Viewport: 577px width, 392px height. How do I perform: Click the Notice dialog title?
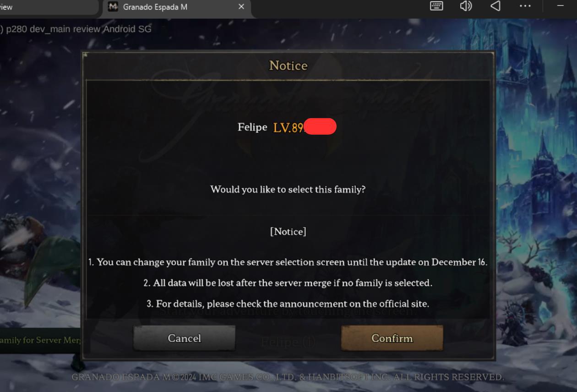pyautogui.click(x=288, y=66)
